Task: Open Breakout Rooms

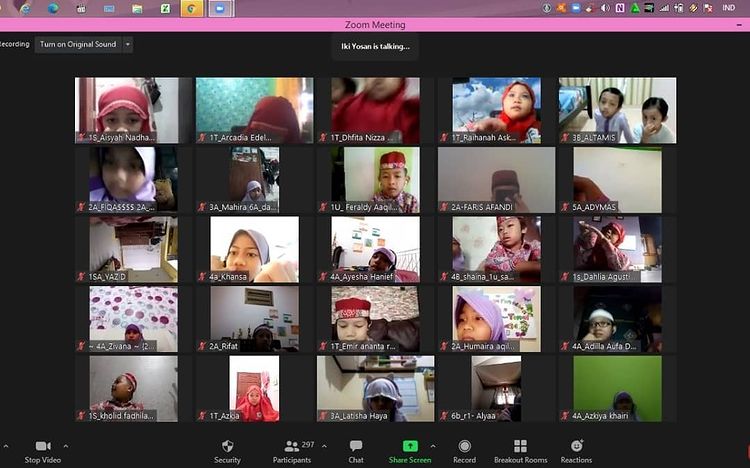Action: pyautogui.click(x=520, y=446)
